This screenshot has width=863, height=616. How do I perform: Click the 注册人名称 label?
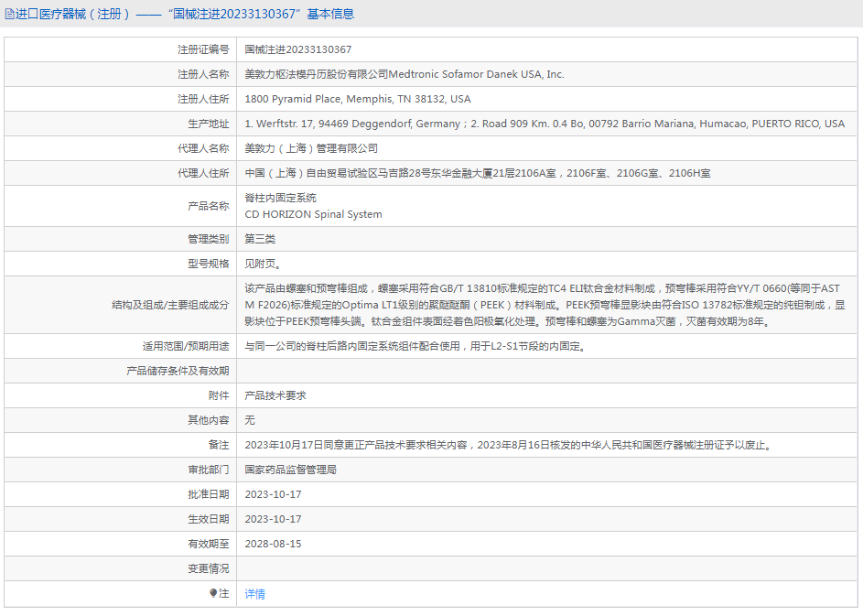[203, 74]
